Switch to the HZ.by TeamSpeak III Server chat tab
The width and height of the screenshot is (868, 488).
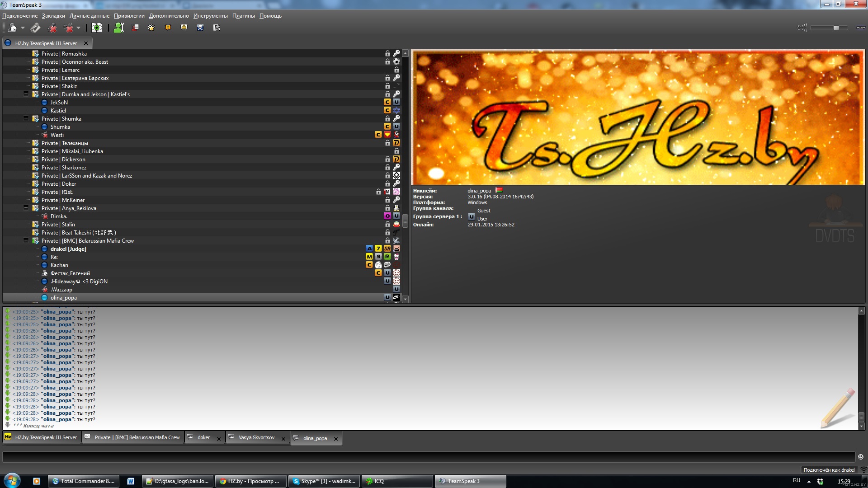(x=42, y=437)
